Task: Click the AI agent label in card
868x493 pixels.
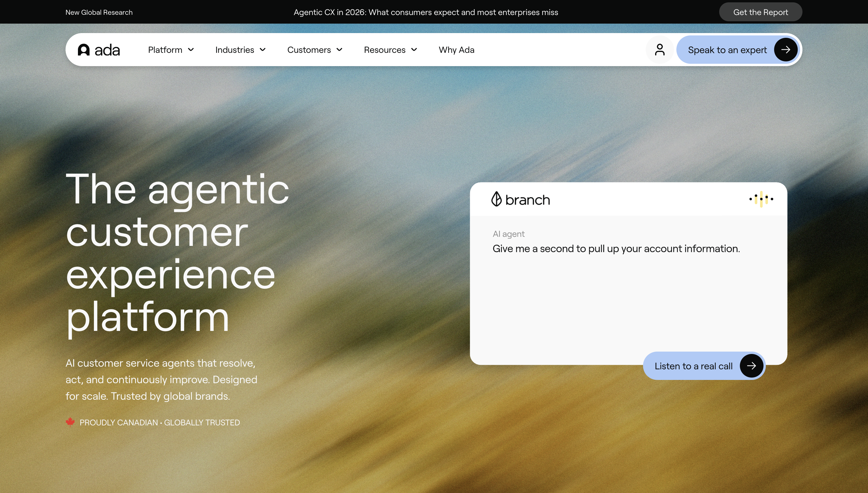Action: (508, 234)
